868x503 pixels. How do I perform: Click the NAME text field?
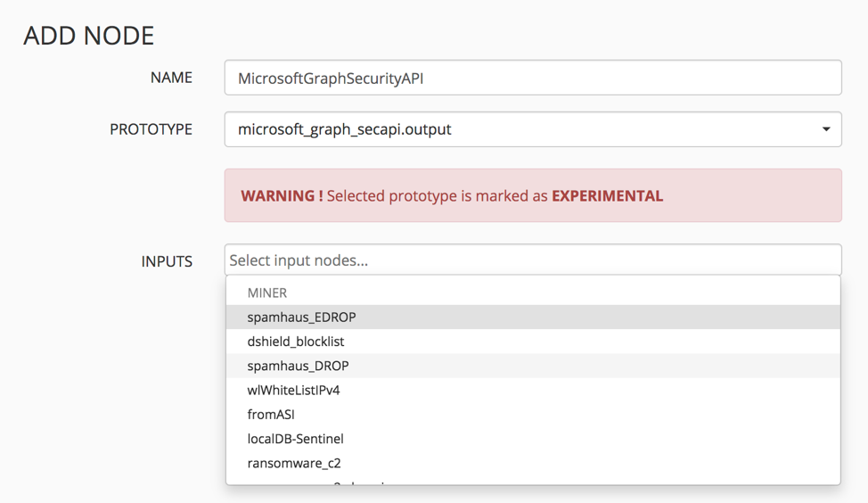click(532, 78)
